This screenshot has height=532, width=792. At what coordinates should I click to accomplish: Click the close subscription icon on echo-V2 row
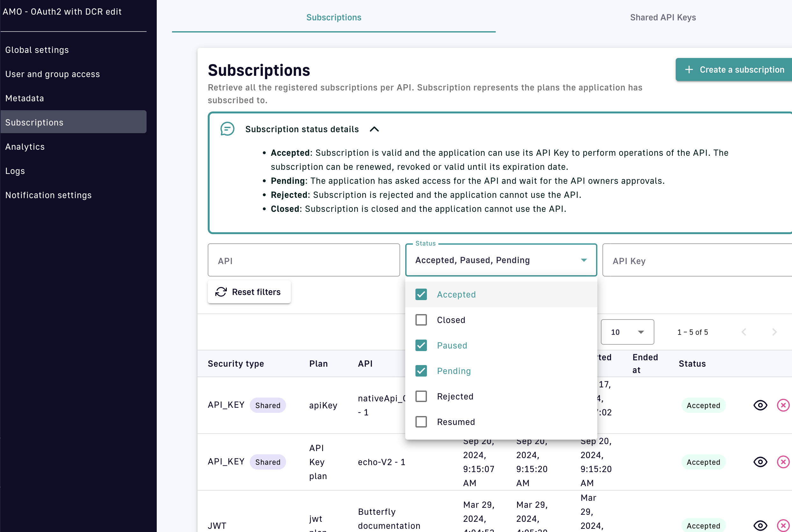pyautogui.click(x=783, y=462)
